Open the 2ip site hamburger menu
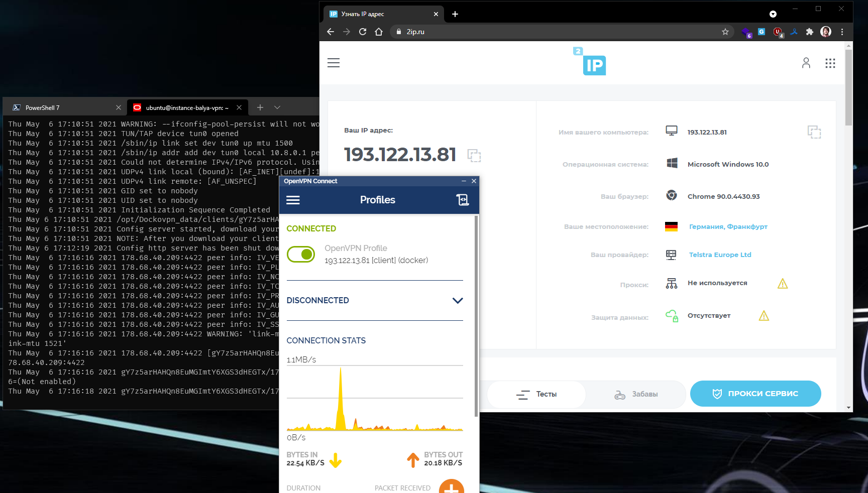This screenshot has height=493, width=868. [334, 63]
